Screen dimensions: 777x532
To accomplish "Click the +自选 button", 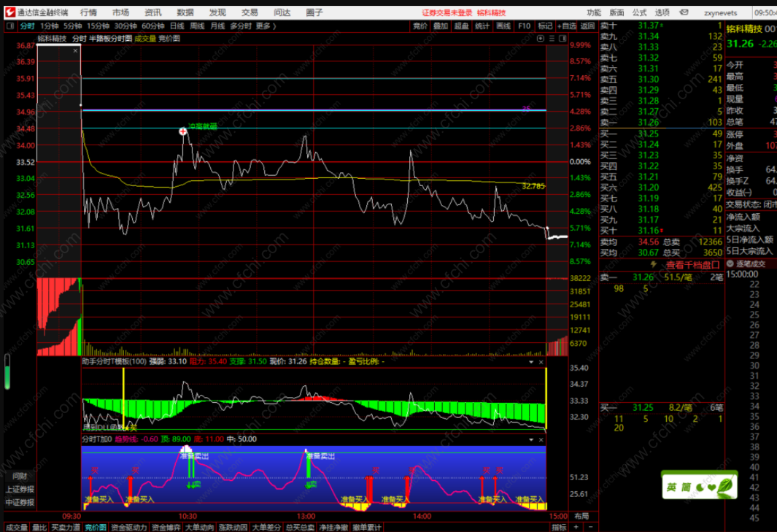I will click(566, 26).
